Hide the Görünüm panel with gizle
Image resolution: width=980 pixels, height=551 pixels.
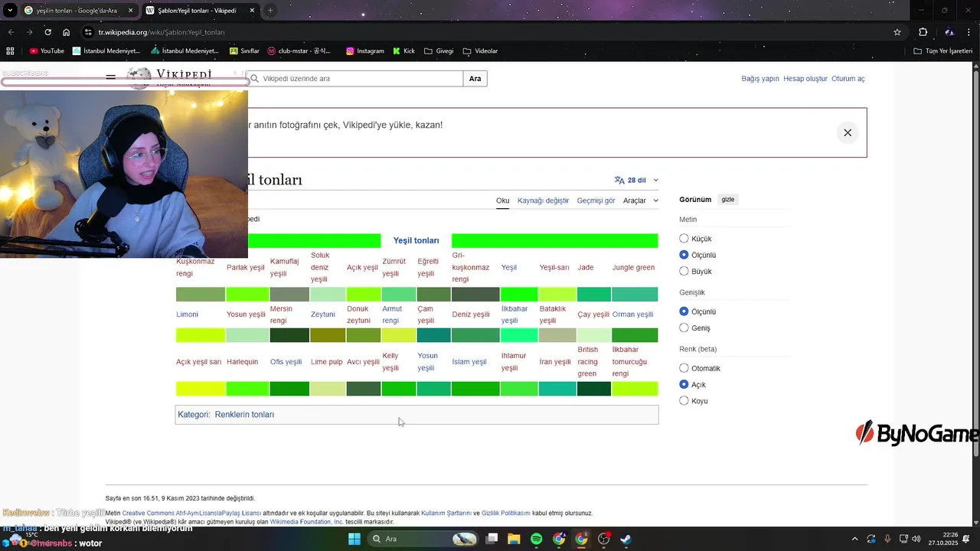coord(727,200)
